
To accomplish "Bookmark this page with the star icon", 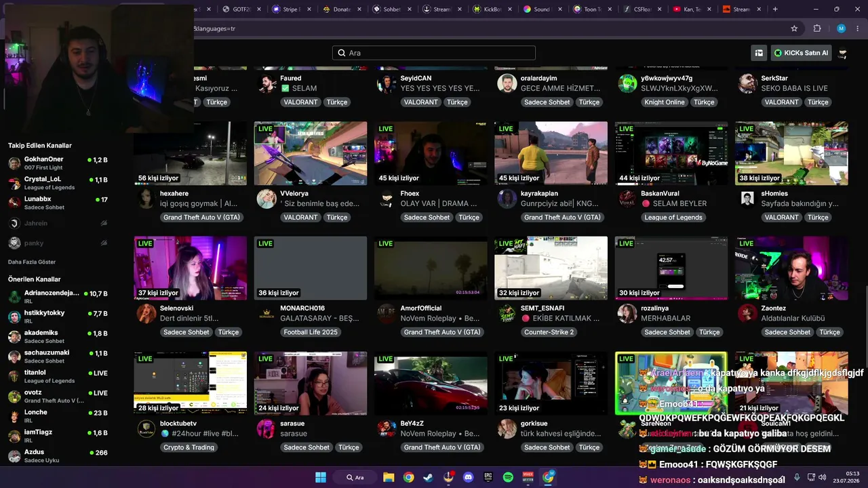I will point(794,28).
